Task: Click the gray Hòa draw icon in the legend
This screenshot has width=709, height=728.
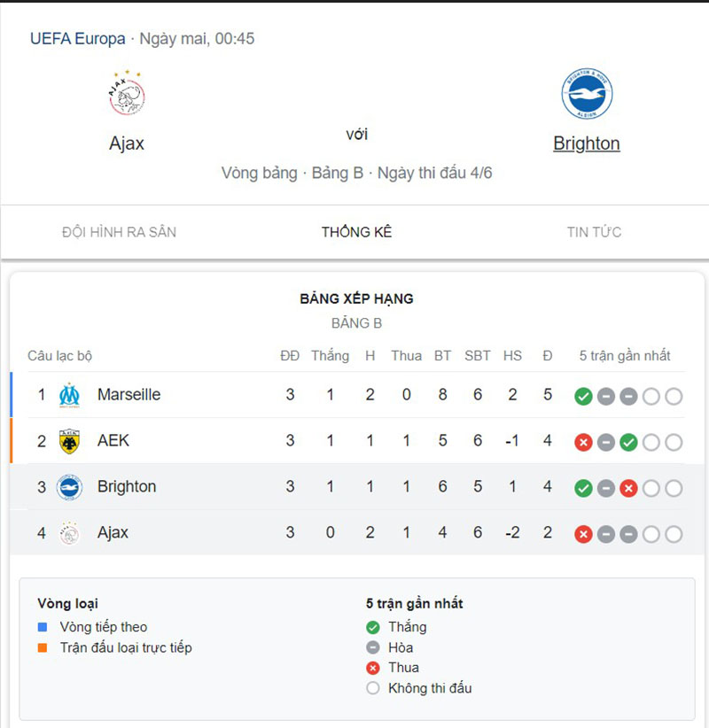Action: [x=373, y=647]
